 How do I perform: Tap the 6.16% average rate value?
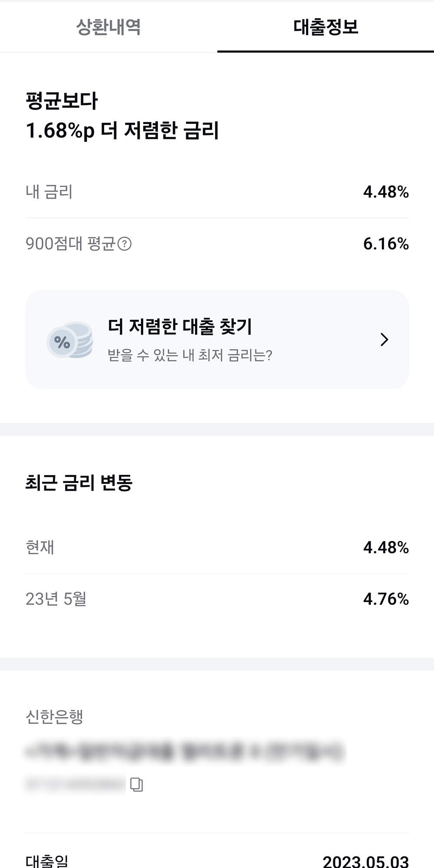[386, 244]
